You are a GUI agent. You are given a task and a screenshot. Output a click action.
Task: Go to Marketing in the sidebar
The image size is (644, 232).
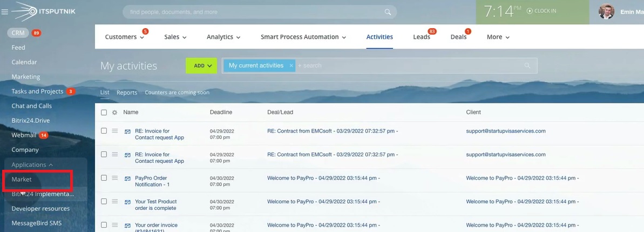[x=26, y=76]
